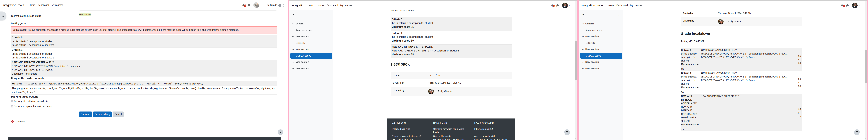Open messaging icon in middle window

[x=558, y=5]
